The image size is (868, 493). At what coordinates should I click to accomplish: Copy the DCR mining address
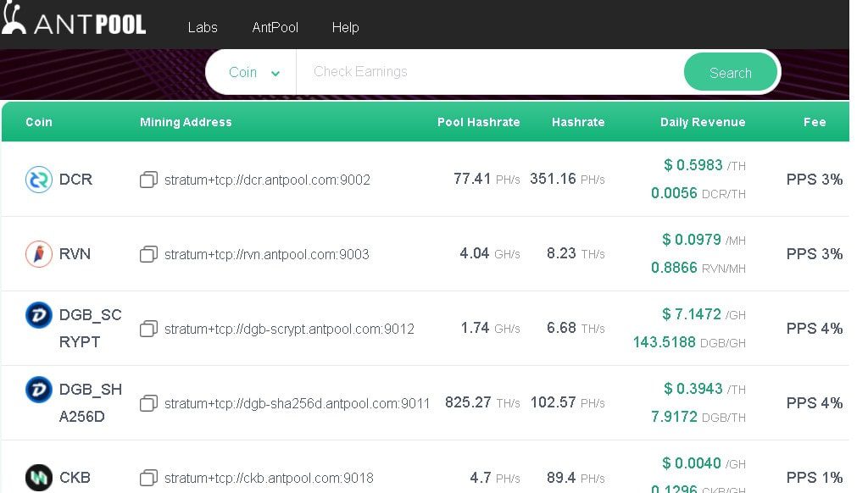[x=148, y=180]
